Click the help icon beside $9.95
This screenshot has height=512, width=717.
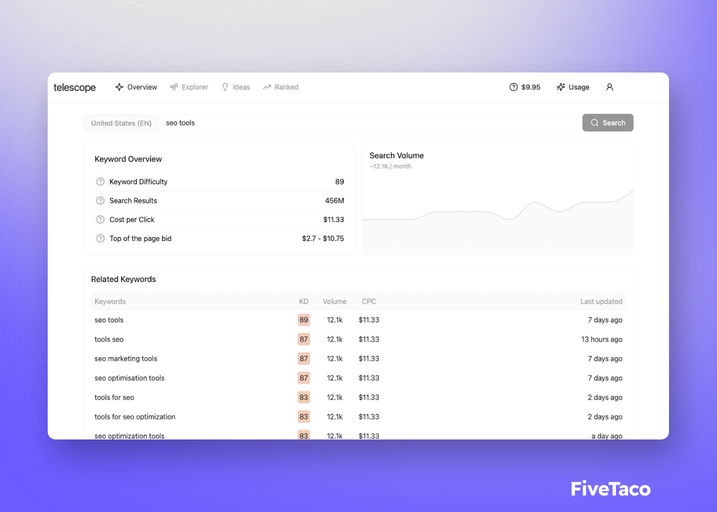[x=514, y=87]
